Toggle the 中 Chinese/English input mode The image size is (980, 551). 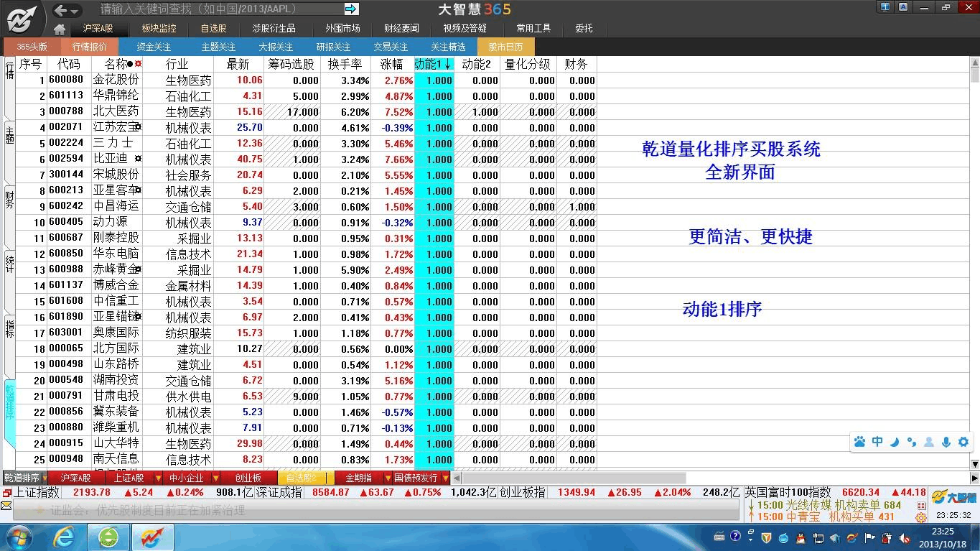click(x=877, y=442)
